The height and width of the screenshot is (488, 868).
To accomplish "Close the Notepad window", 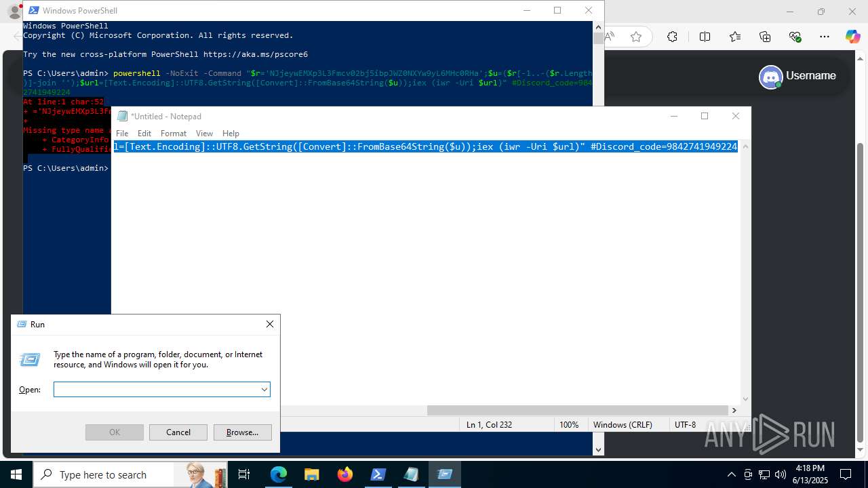I will point(736,116).
